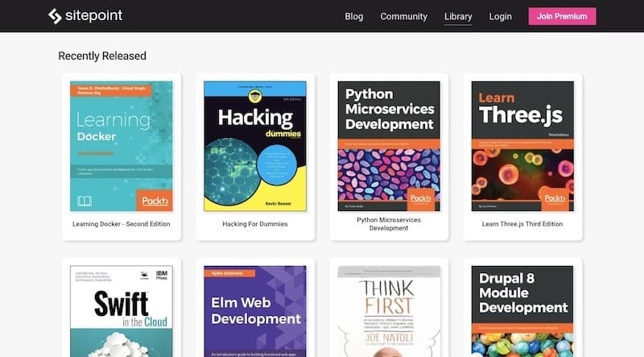The height and width of the screenshot is (357, 644).
Task: Open the Think First book cover
Action: pos(389,311)
